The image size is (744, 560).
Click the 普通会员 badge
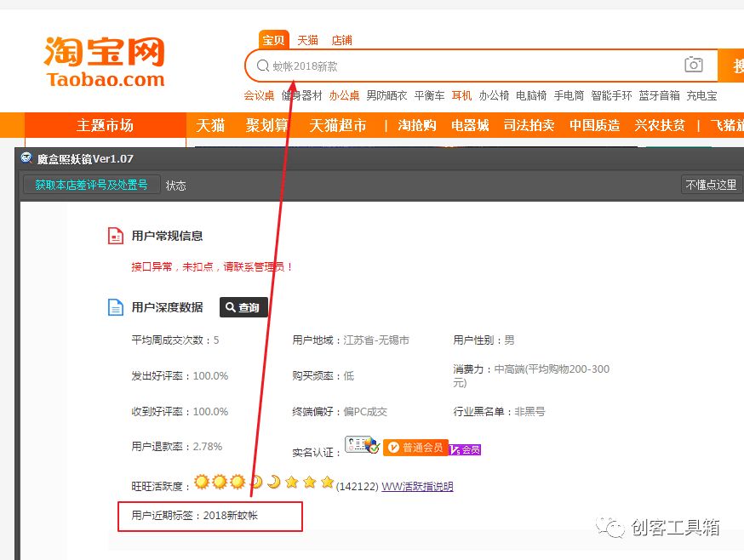[415, 448]
